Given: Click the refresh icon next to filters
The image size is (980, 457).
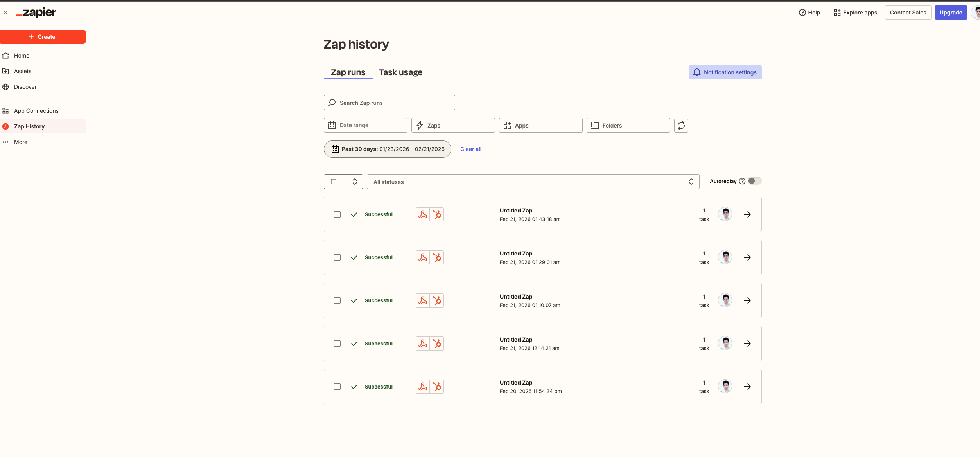Looking at the screenshot, I should point(681,125).
